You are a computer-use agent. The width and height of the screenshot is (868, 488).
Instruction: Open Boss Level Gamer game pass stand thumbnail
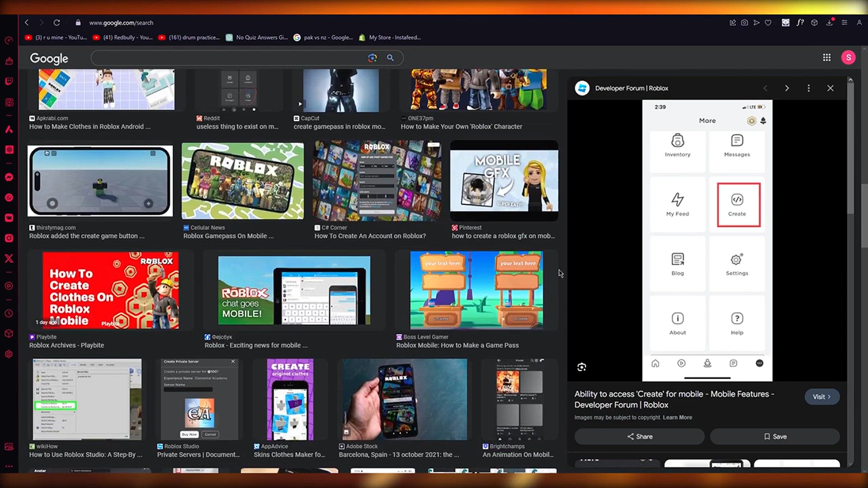pos(476,290)
